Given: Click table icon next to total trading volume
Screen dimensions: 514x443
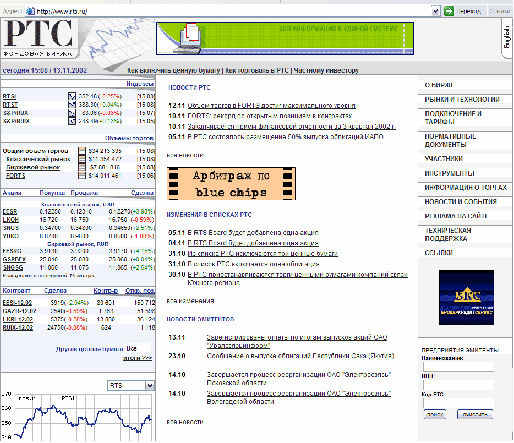Looking at the screenshot, I should click(82, 151).
